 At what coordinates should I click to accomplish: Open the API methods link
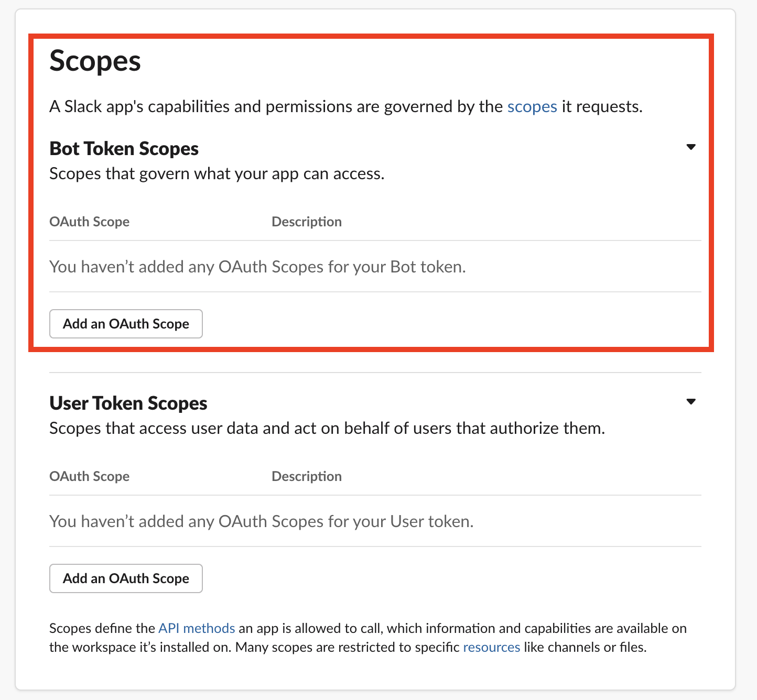click(197, 628)
